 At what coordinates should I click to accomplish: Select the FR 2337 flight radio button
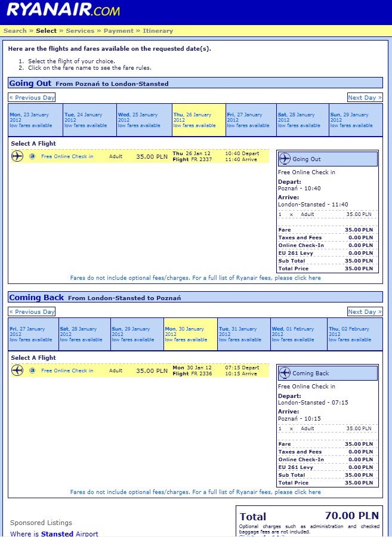[x=32, y=156]
